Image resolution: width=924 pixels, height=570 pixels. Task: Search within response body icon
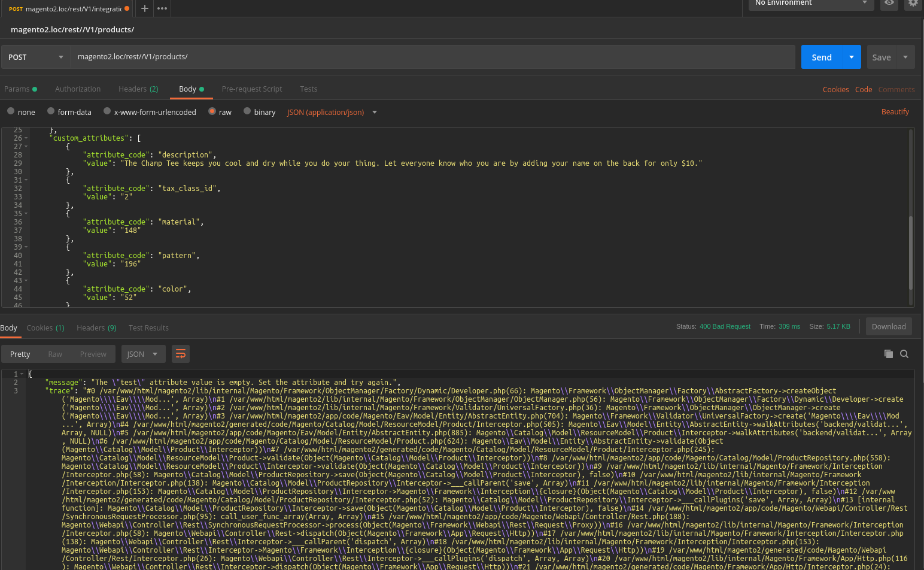pos(904,354)
